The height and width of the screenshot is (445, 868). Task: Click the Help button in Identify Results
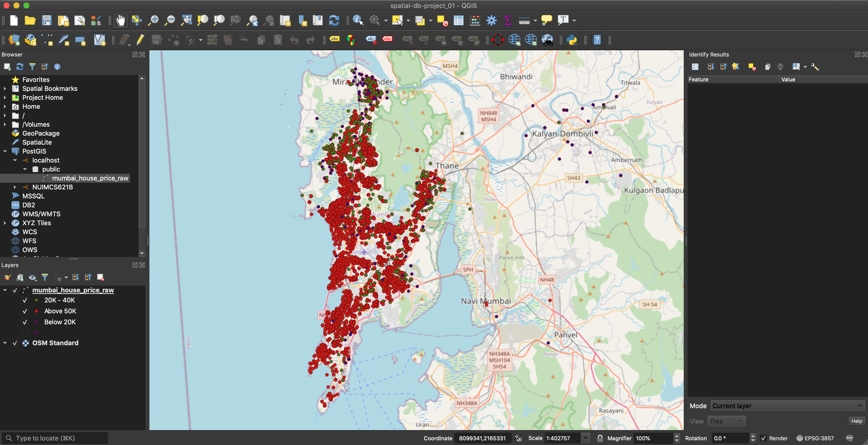click(856, 421)
